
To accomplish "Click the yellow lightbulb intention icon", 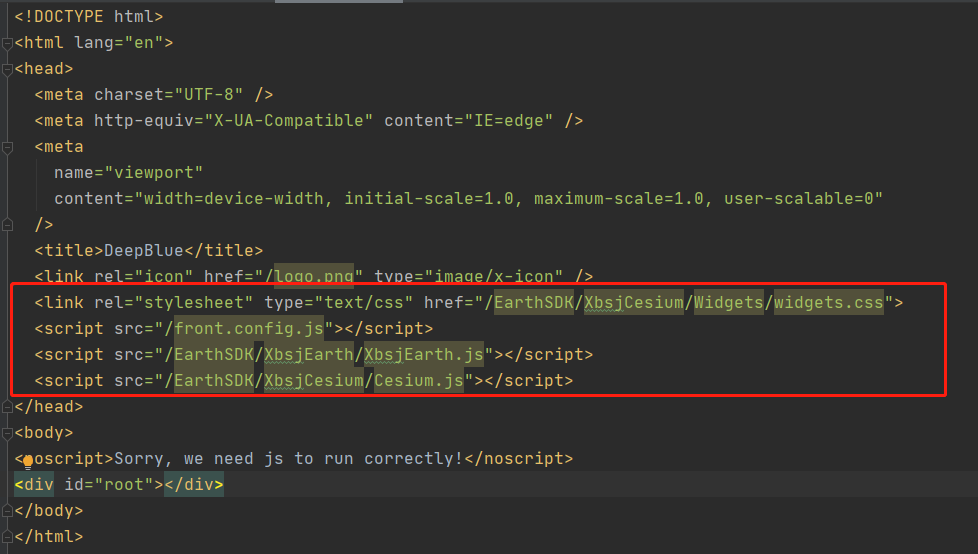I will point(27,462).
